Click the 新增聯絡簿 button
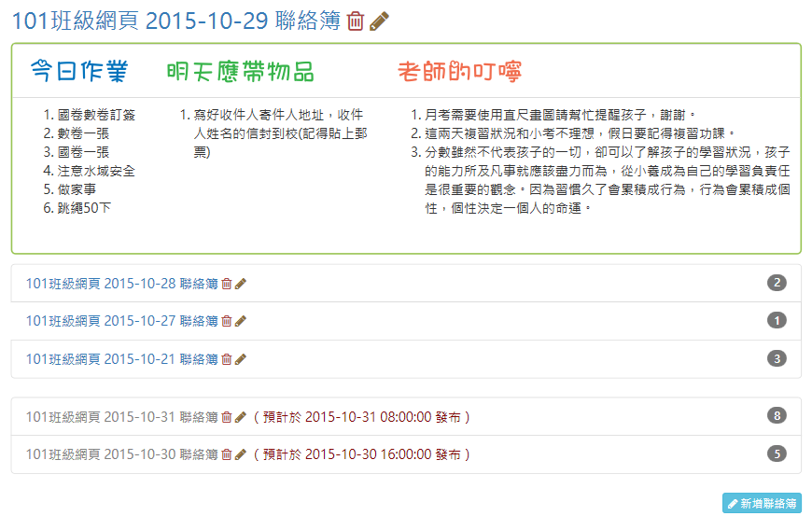The width and height of the screenshot is (812, 516). 762,504
